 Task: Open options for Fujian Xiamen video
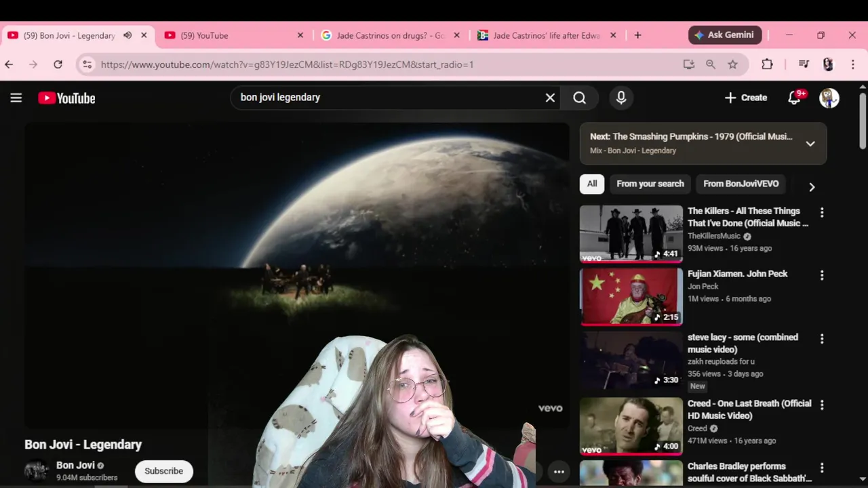click(822, 275)
